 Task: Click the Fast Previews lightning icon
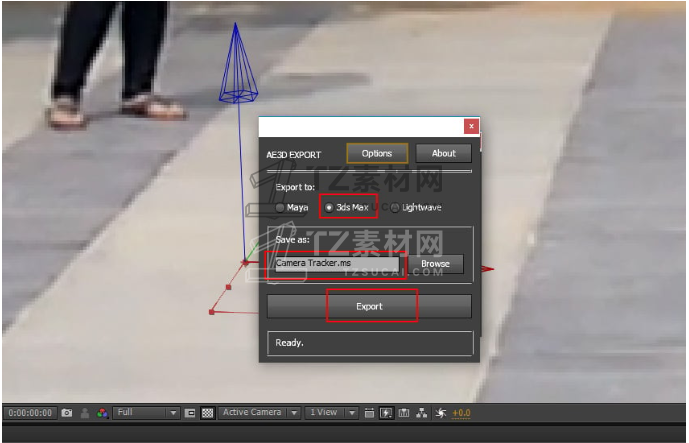(x=386, y=413)
